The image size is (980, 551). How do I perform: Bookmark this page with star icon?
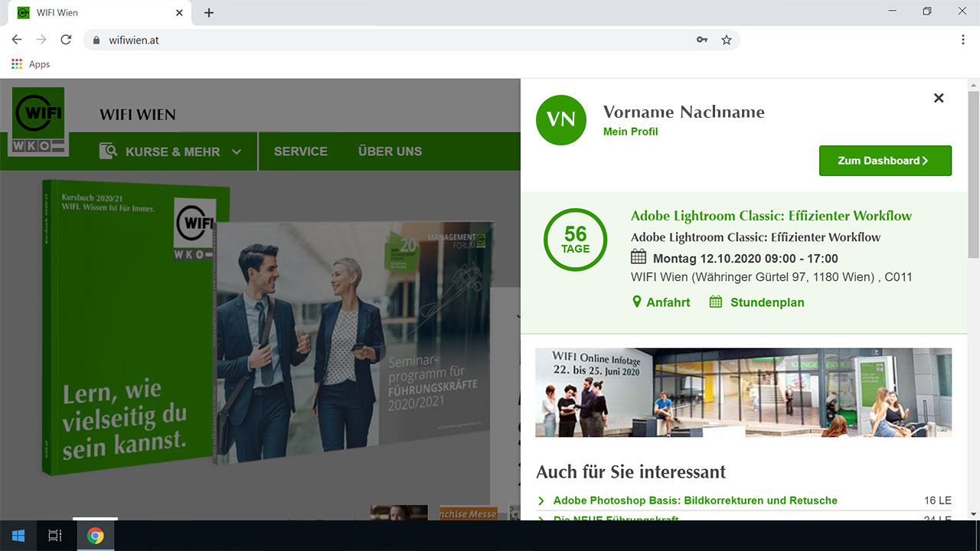727,40
